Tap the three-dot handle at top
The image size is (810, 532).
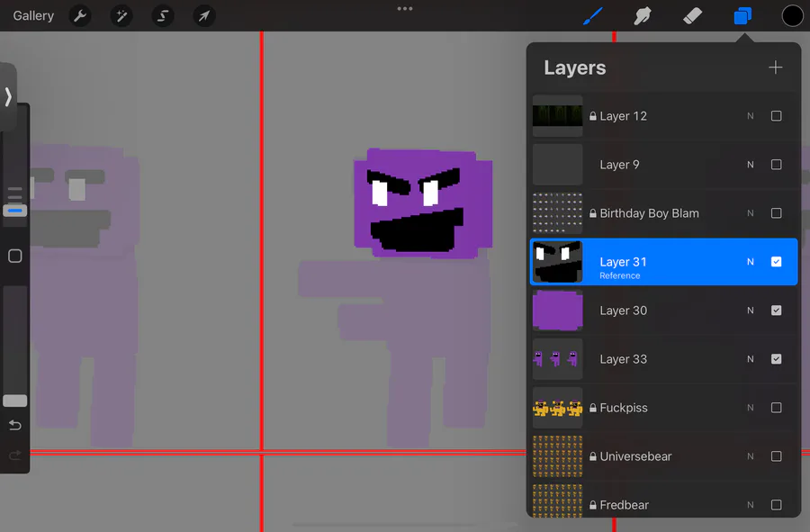pos(405,8)
